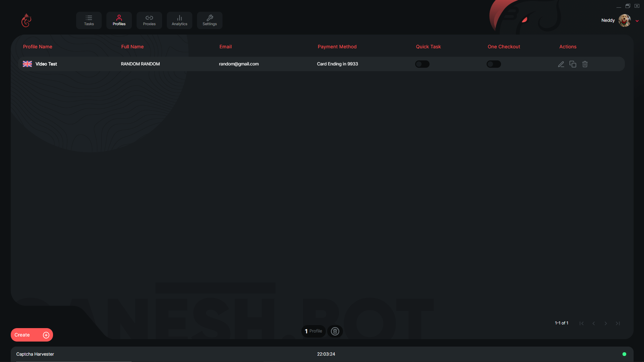Open the Captcha Harvester bar
This screenshot has width=644, height=362.
click(35, 354)
